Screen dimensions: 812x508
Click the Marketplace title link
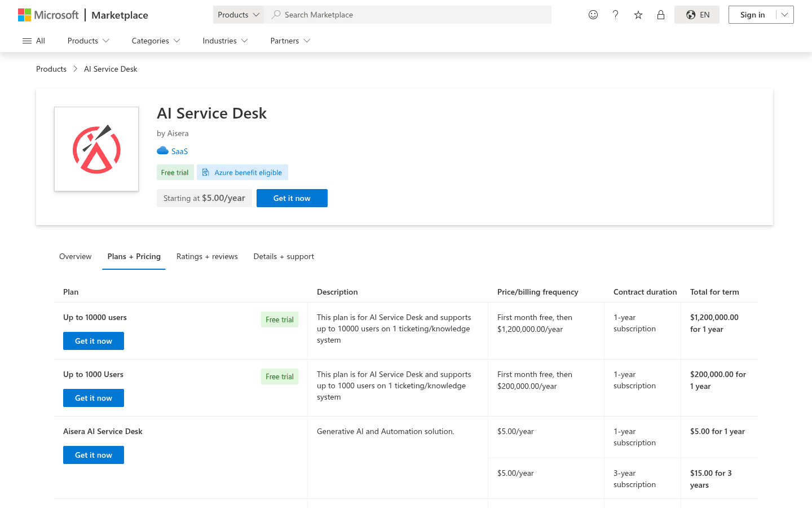point(120,15)
